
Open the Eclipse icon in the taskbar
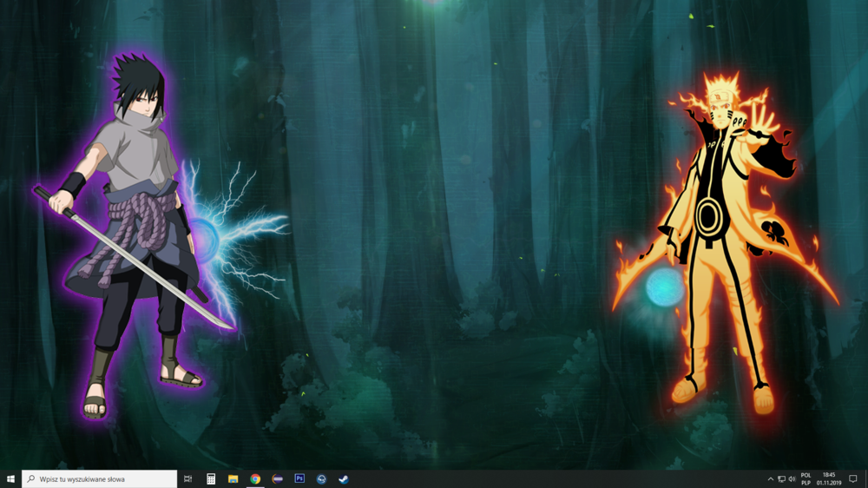point(278,479)
